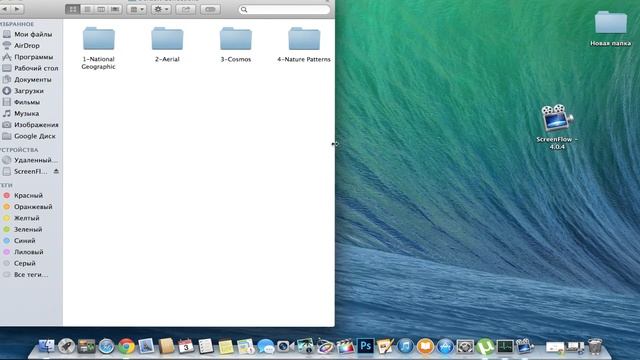640x360 pixels.
Task: Open Calendar in the Dock
Action: point(186,347)
